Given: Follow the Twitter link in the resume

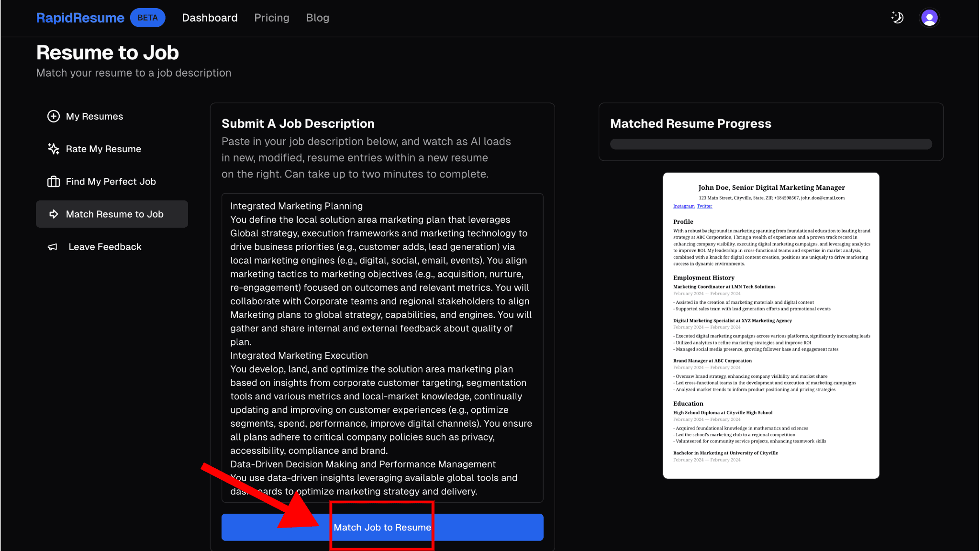Looking at the screenshot, I should tap(704, 206).
